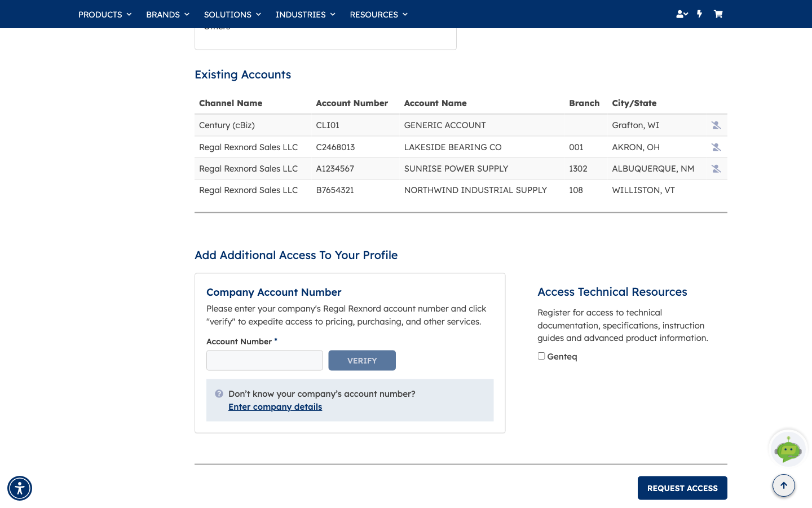Viewport: 812px width, 508px height.
Task: Click the WILLISTON, VT city cell
Action: [643, 190]
